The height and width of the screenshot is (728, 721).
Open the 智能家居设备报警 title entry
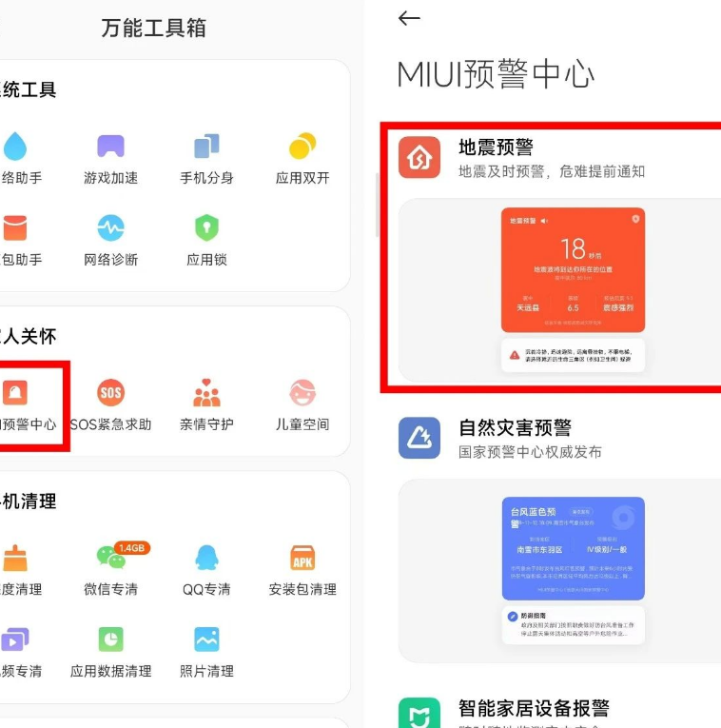(534, 709)
